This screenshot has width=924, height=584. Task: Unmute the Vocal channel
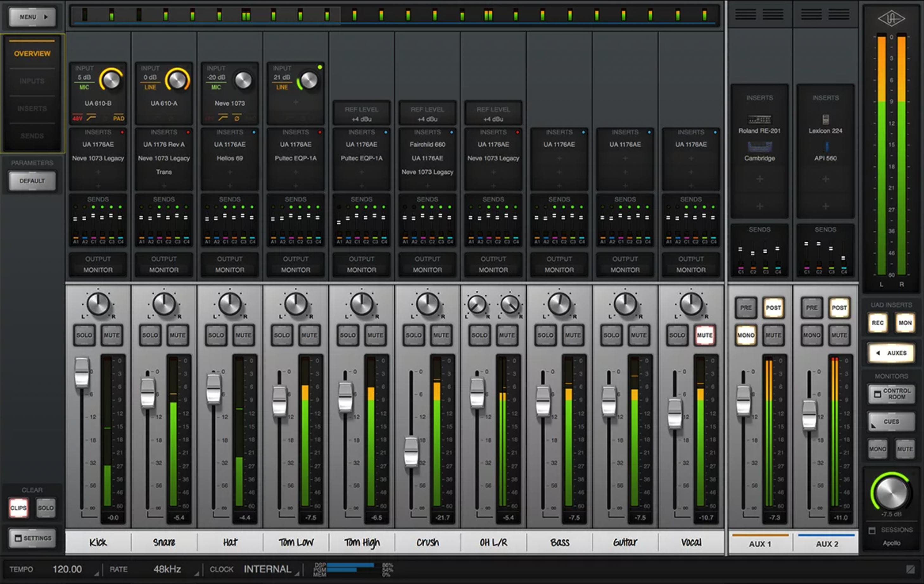[705, 335]
